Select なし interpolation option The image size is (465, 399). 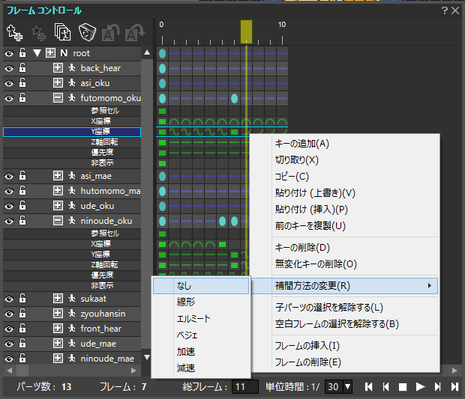click(x=201, y=286)
